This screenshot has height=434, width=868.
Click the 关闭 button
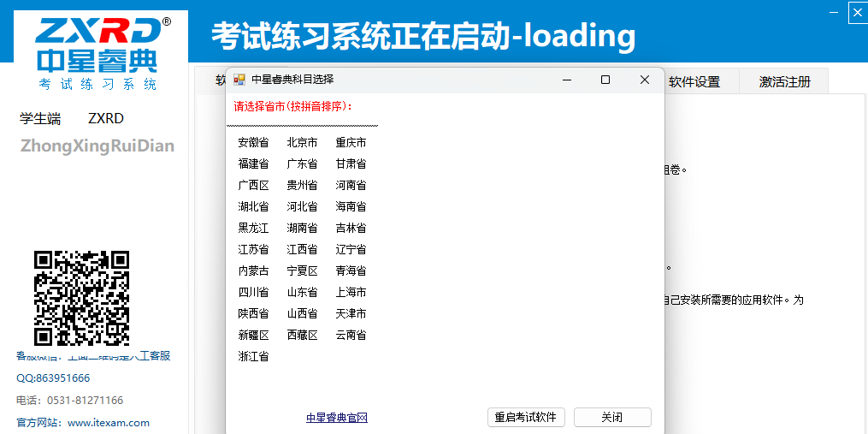(x=611, y=418)
